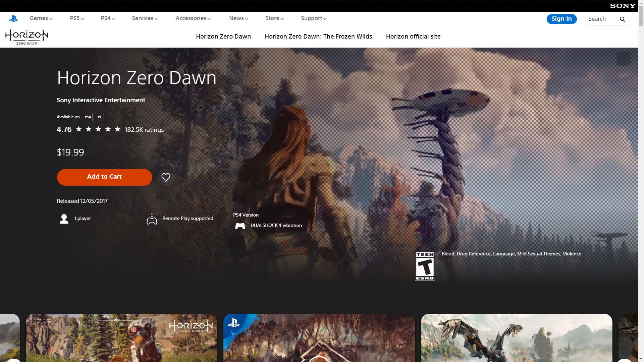Image resolution: width=644 pixels, height=362 pixels.
Task: Click the ESRB Teen rating badge
Action: coord(425,266)
